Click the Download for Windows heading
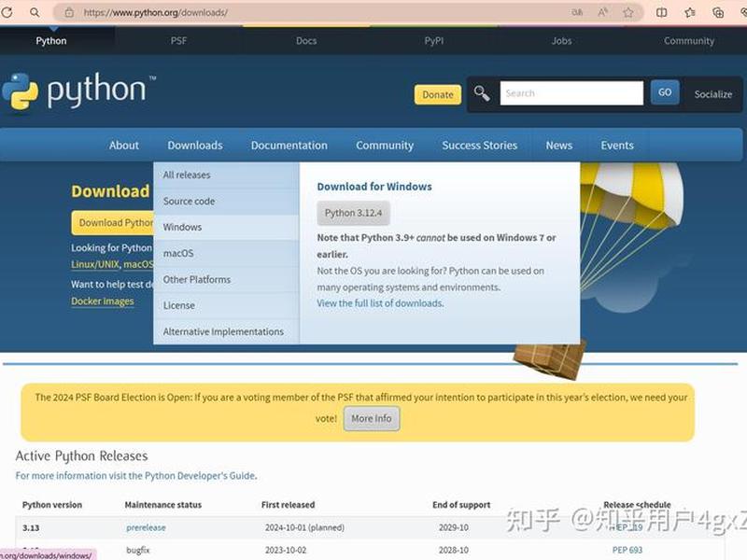747x560 pixels. (x=374, y=187)
